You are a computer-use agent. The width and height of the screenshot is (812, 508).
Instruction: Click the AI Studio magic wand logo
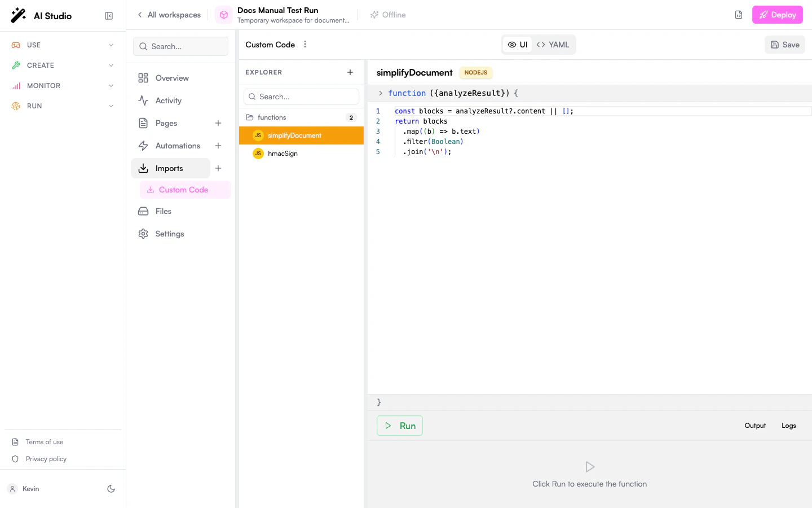[19, 15]
